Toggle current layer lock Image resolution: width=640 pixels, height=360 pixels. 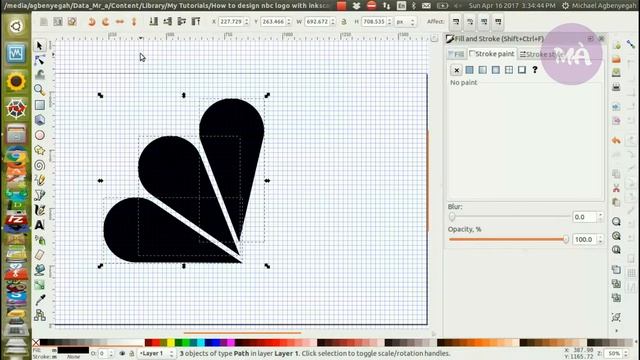click(131, 353)
